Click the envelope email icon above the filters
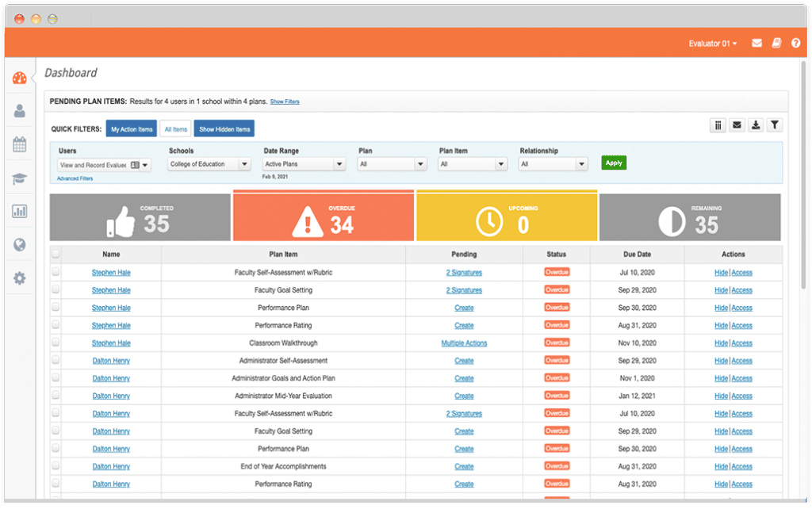812x513 pixels. [737, 124]
